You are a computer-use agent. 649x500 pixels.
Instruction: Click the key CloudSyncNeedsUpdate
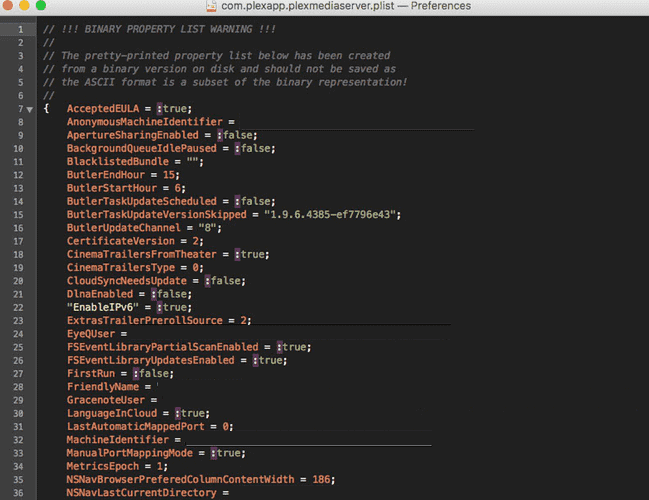click(x=127, y=281)
